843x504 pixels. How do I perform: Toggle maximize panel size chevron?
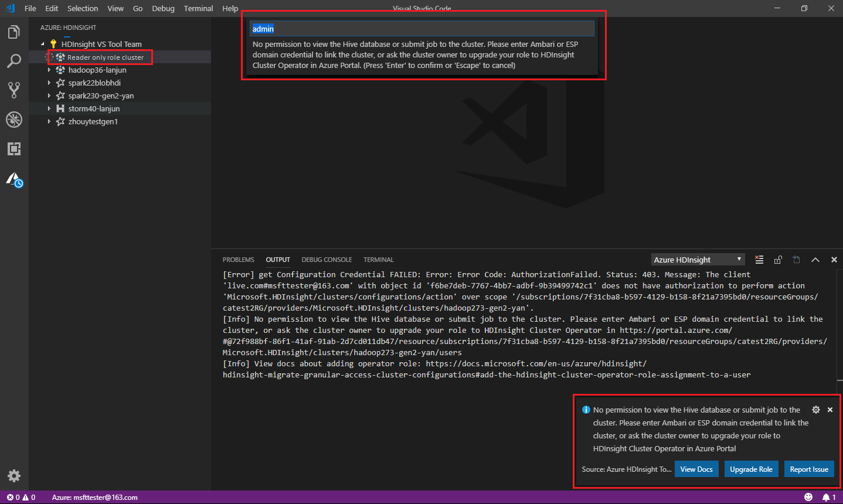[815, 259]
